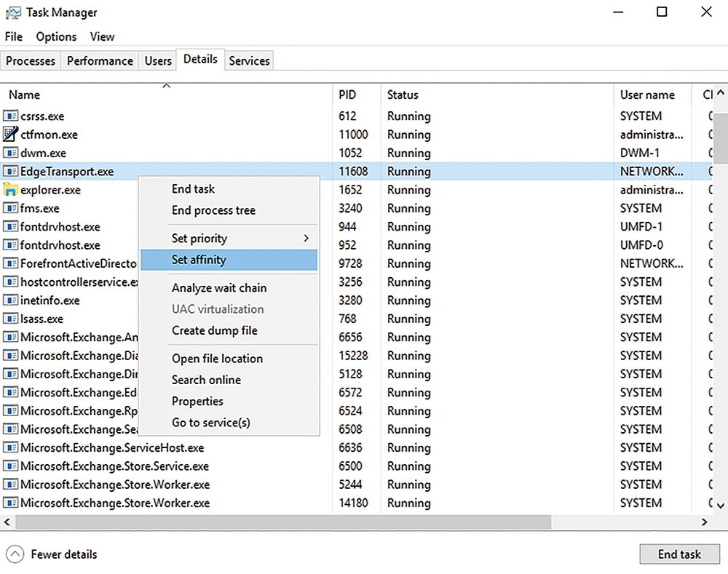Click the dwm.exe process icon
Screen dimensions: 728x574
point(10,153)
